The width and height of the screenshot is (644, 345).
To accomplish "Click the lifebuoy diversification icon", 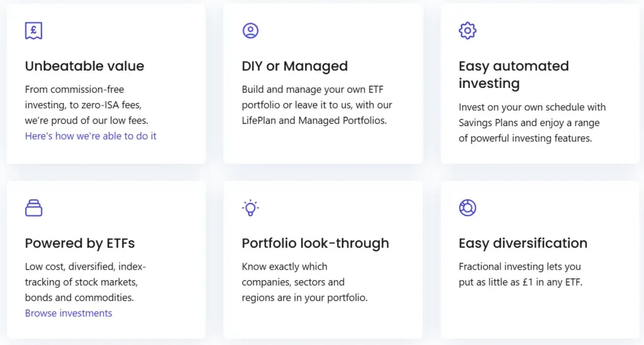I will pos(467,208).
